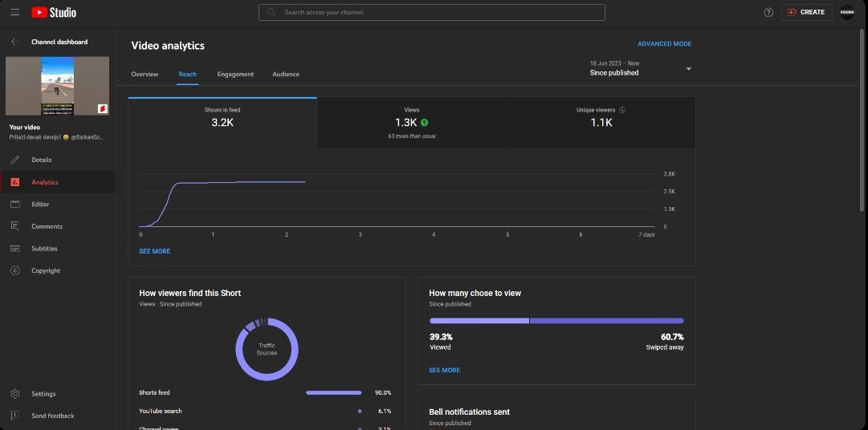Switch to the Overview tab
The height and width of the screenshot is (430, 868).
pyautogui.click(x=145, y=74)
